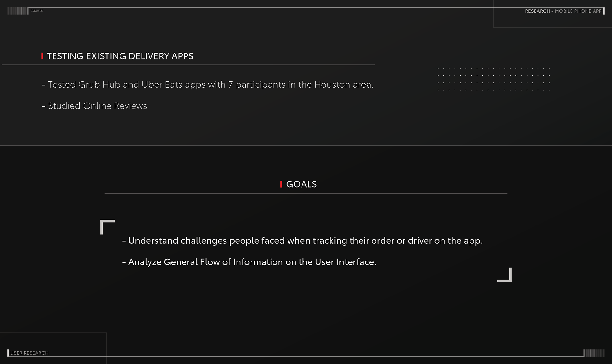
Task: Click the red marker beside Testing Existing Delivery Apps
Action: coord(42,56)
